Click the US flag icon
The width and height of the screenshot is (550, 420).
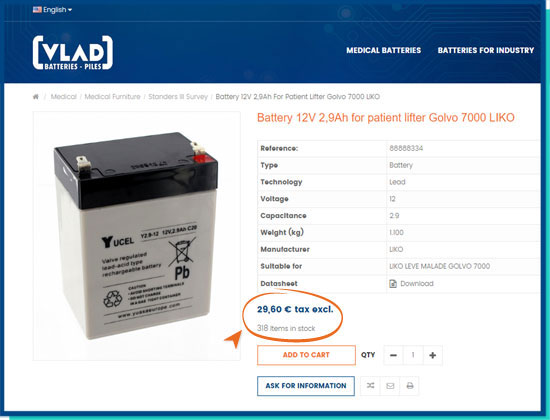37,9
